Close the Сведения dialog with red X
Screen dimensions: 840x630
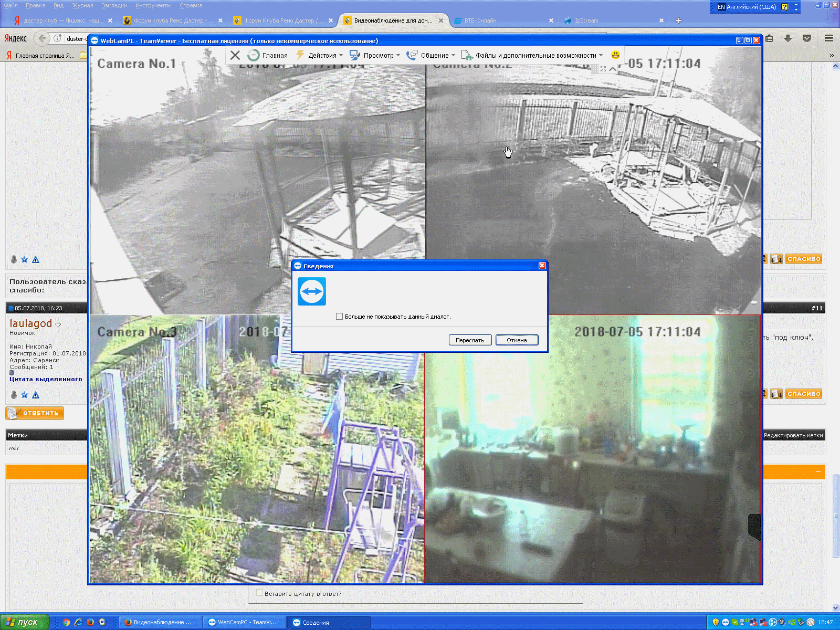click(x=542, y=266)
